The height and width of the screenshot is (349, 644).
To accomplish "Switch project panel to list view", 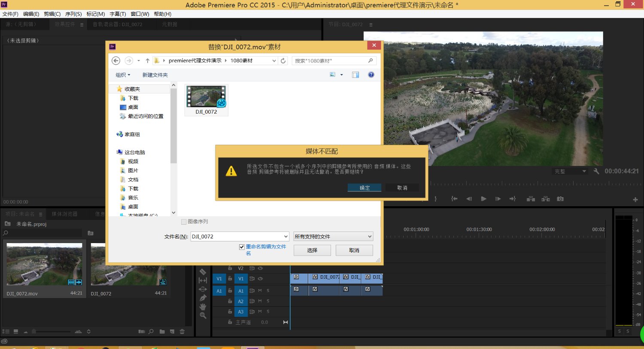I will tap(6, 331).
